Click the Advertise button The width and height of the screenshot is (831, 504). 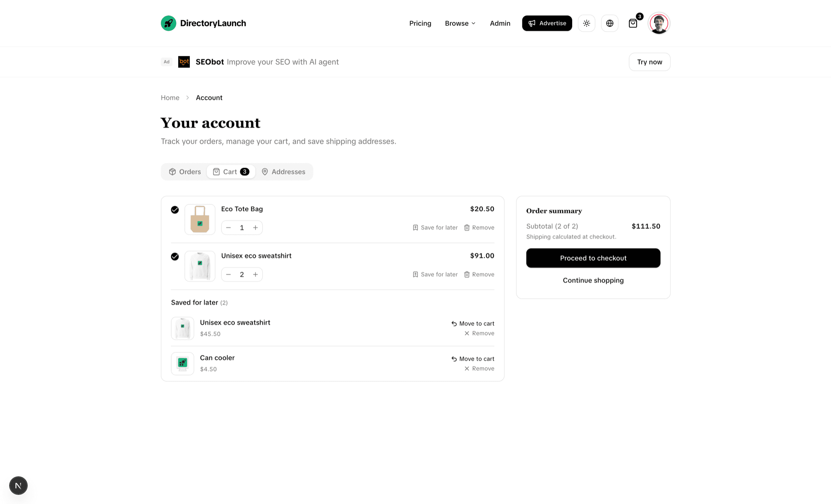(547, 23)
